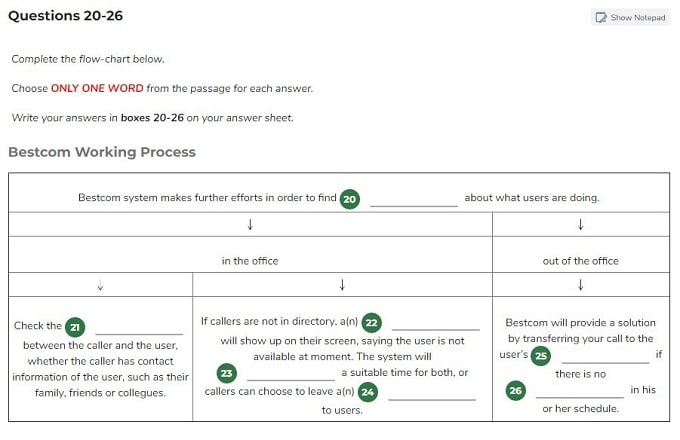Click the Show Notepad button

[x=630, y=17]
